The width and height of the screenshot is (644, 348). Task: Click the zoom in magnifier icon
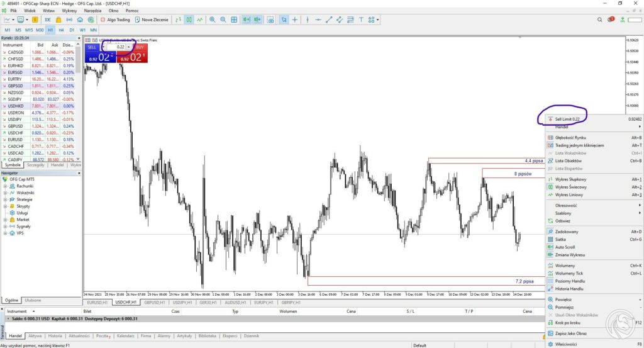coord(213,20)
